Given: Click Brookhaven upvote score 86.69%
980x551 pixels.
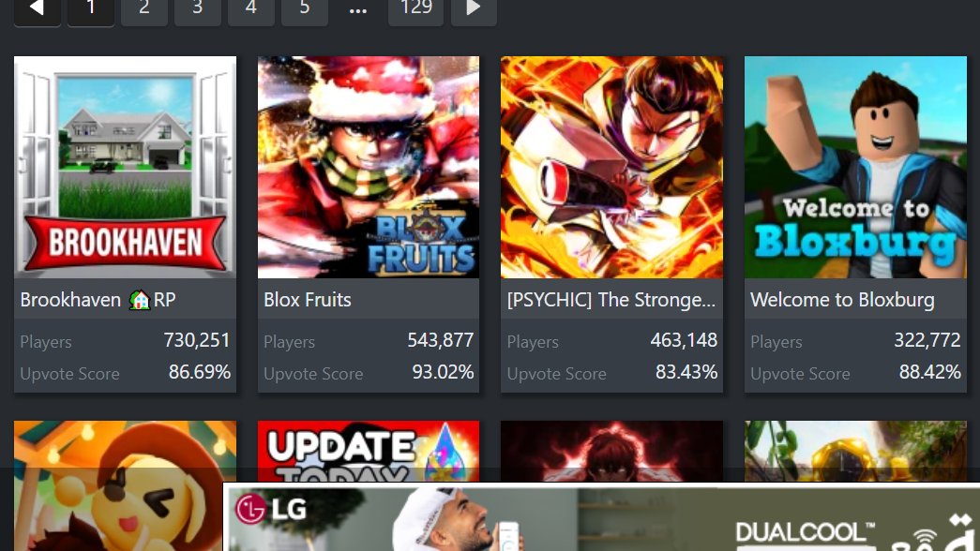Looking at the screenshot, I should 200,372.
